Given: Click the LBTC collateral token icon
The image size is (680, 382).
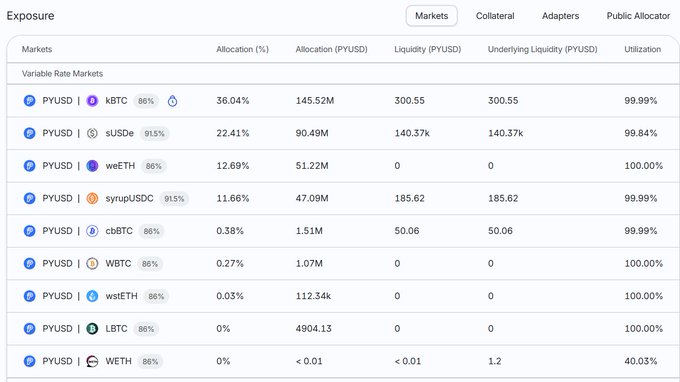Looking at the screenshot, I should click(x=92, y=329).
